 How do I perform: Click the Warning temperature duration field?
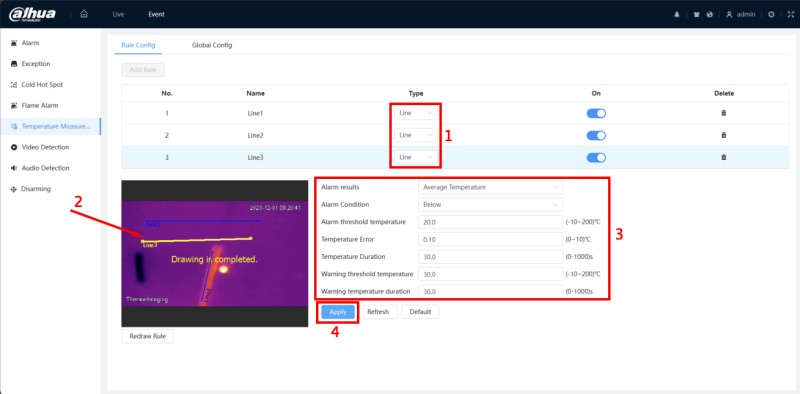click(x=490, y=291)
